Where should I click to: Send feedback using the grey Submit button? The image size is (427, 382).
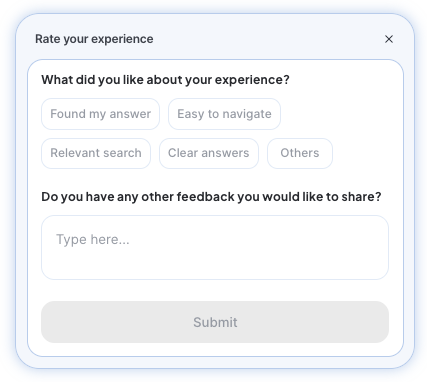[x=215, y=322]
